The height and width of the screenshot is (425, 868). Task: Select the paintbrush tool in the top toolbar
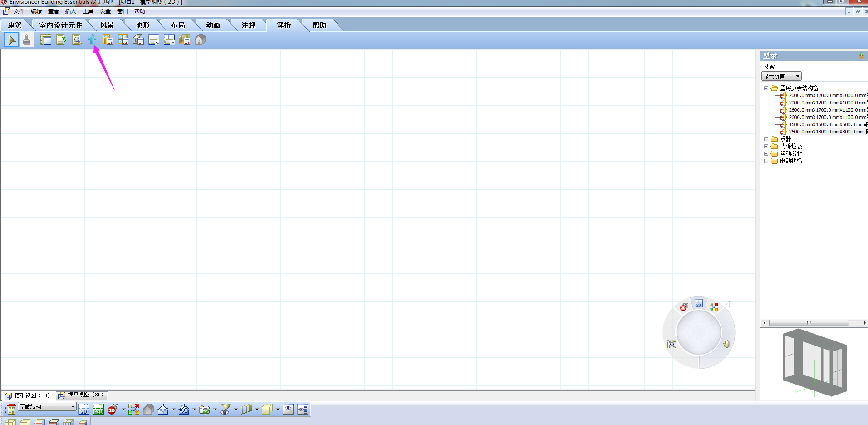point(27,40)
